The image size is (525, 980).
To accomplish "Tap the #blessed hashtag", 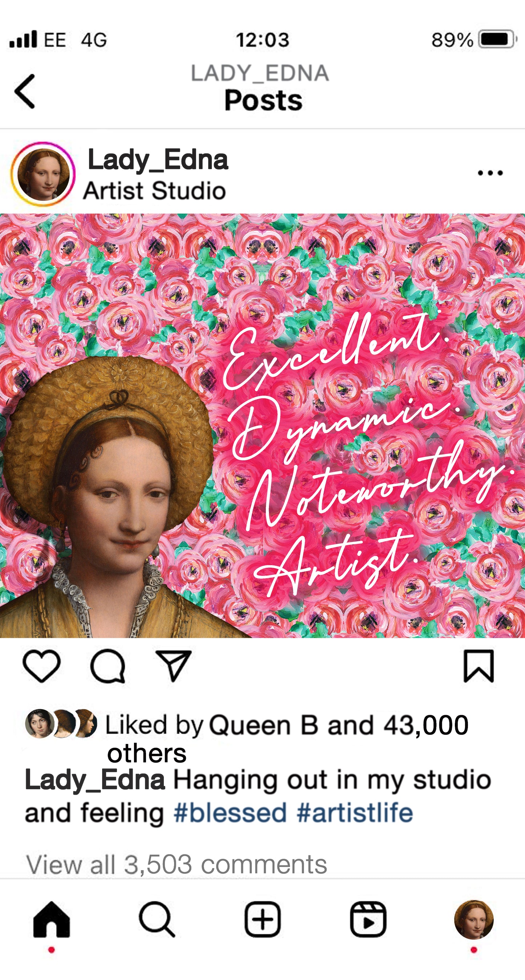I will (230, 813).
